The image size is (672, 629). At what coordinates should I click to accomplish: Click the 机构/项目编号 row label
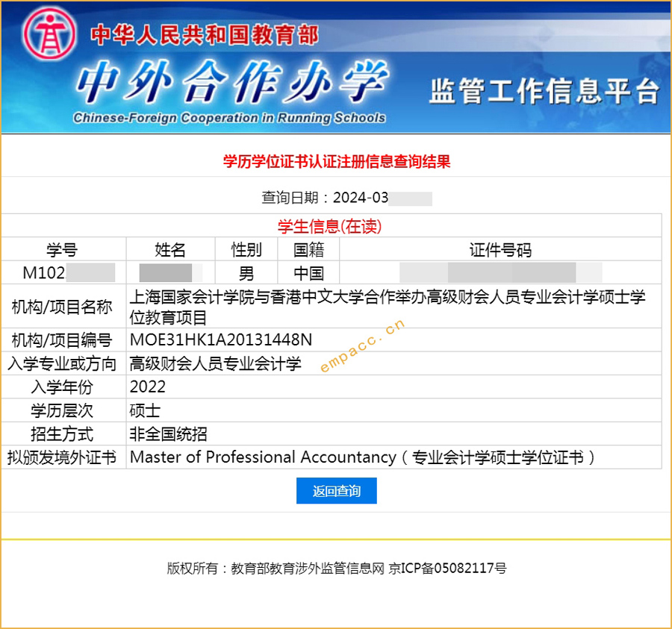[x=62, y=340]
